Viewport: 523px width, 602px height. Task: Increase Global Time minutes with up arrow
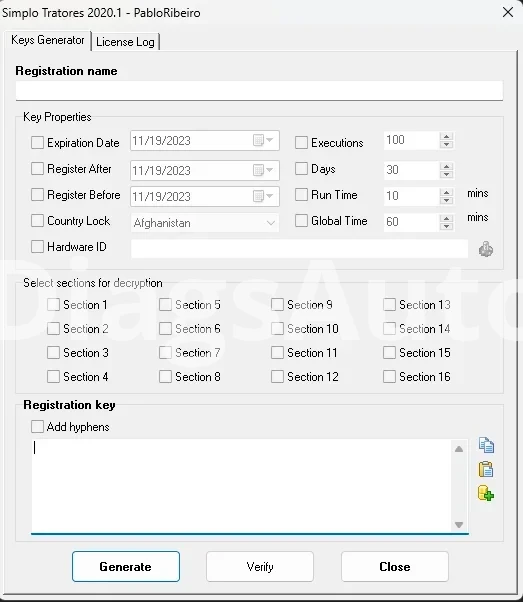pos(446,218)
